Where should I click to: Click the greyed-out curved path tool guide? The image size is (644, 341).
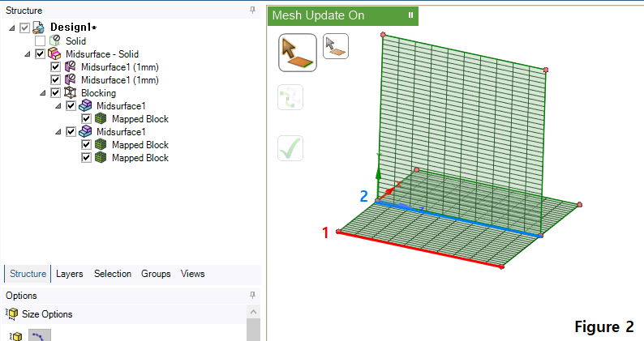point(290,97)
